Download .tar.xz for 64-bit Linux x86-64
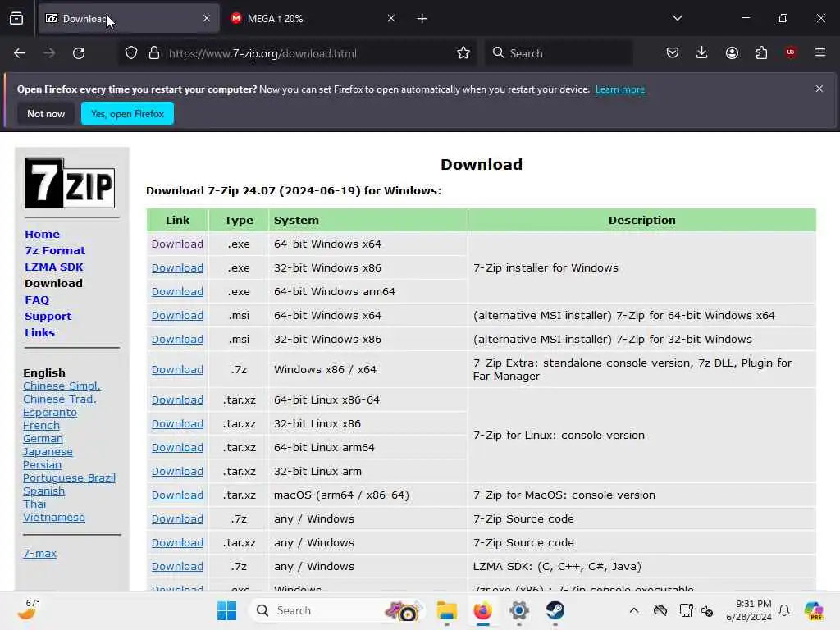The image size is (840, 630). pyautogui.click(x=177, y=399)
